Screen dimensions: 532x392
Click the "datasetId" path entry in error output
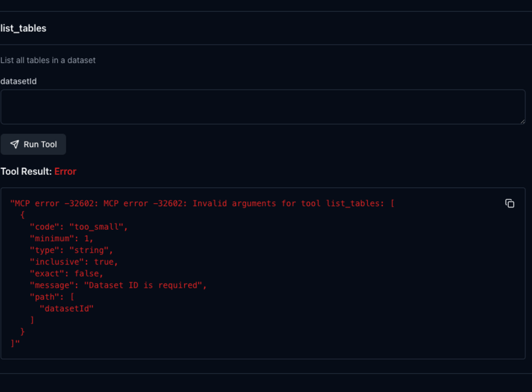[x=66, y=308]
